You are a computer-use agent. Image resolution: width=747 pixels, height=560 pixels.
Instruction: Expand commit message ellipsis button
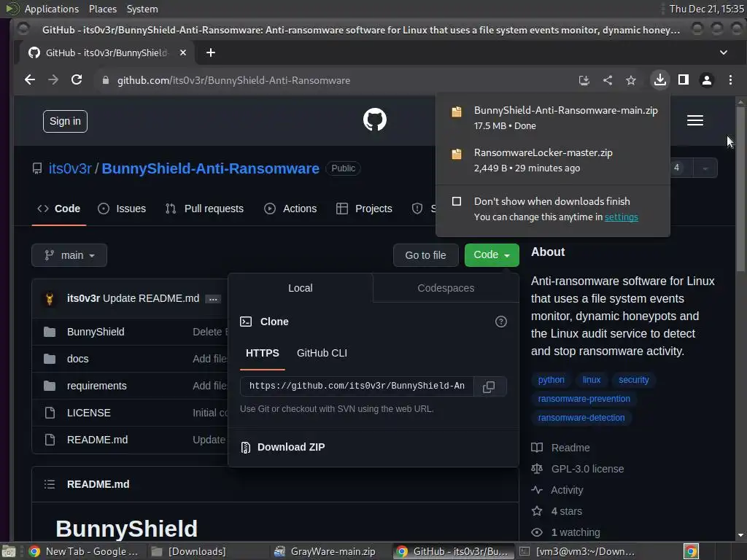pos(213,299)
